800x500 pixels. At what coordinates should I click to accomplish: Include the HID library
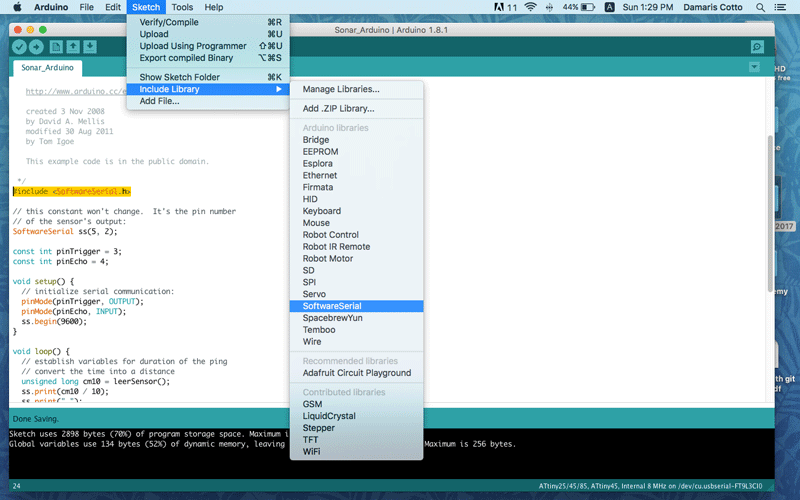tap(356, 199)
